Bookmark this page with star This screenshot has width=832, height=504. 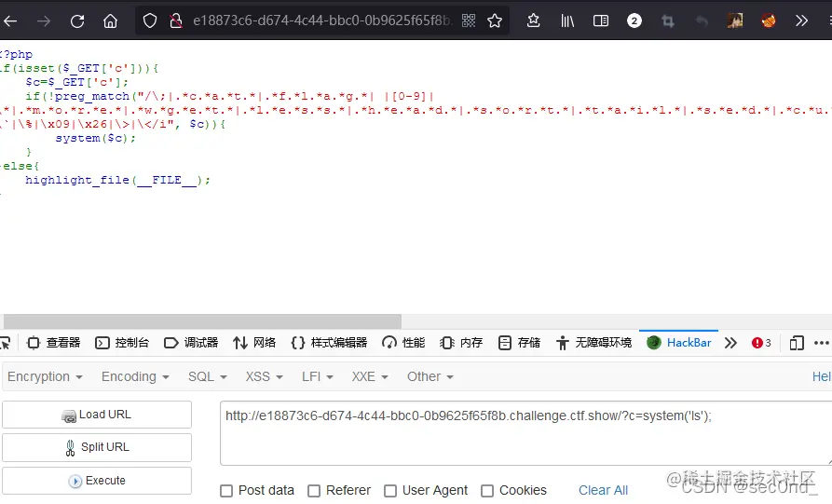tap(495, 20)
